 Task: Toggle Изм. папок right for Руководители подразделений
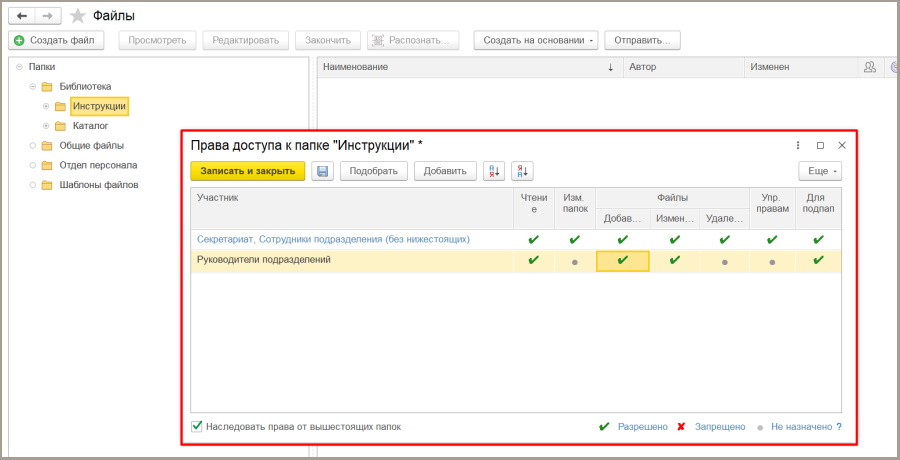click(575, 261)
